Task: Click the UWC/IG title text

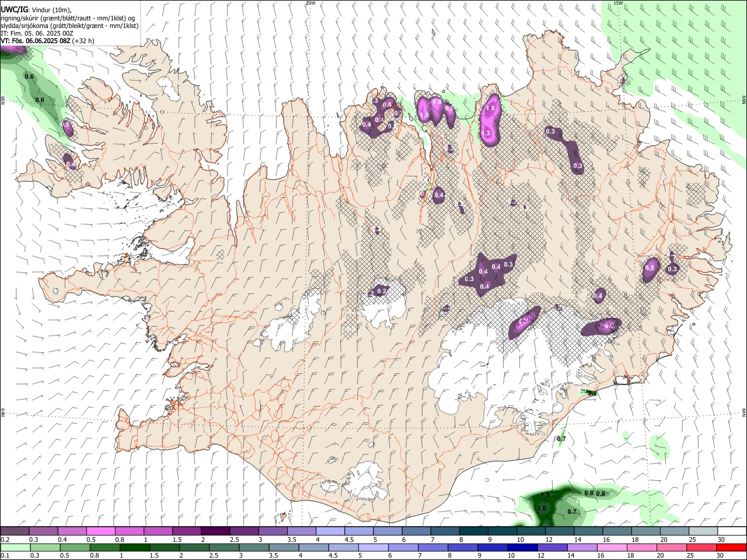Action: 15,10
